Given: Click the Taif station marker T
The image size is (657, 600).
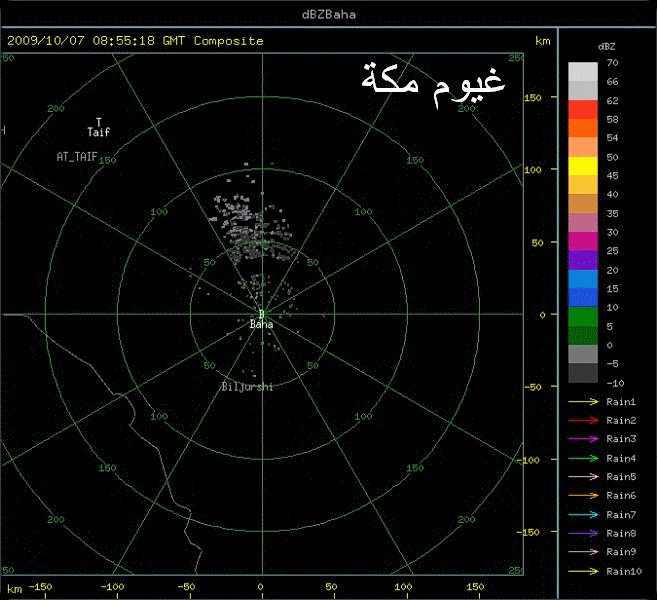Looking at the screenshot, I should tap(98, 122).
